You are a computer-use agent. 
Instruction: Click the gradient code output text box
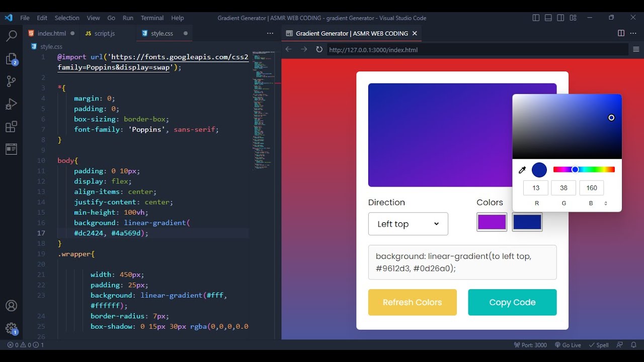(x=462, y=262)
